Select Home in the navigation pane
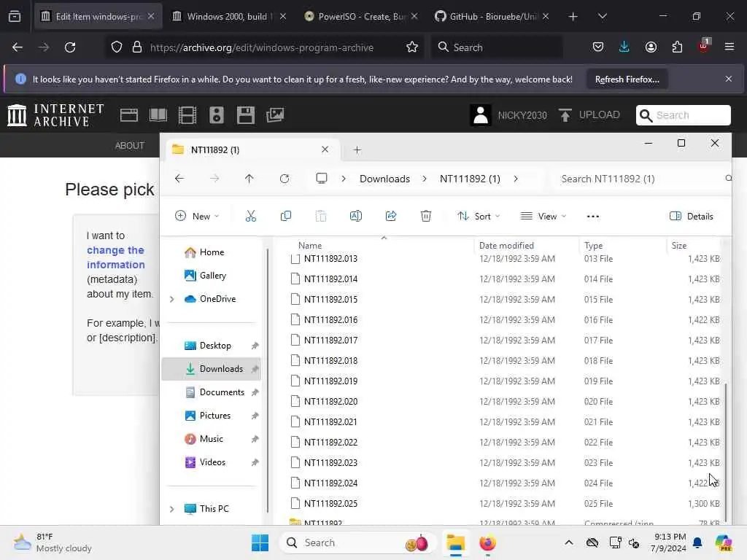747x560 pixels. [212, 252]
